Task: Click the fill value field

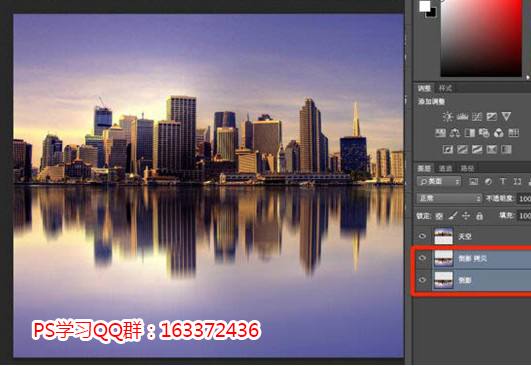Action: (524, 216)
